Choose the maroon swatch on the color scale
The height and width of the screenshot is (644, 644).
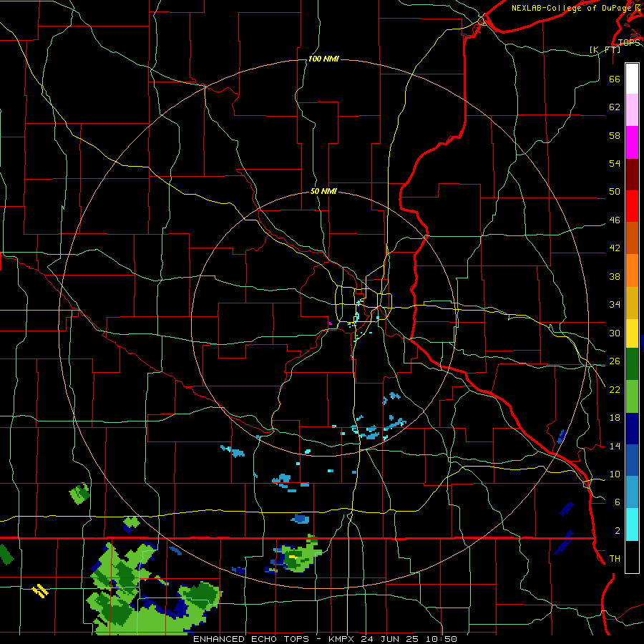click(632, 175)
